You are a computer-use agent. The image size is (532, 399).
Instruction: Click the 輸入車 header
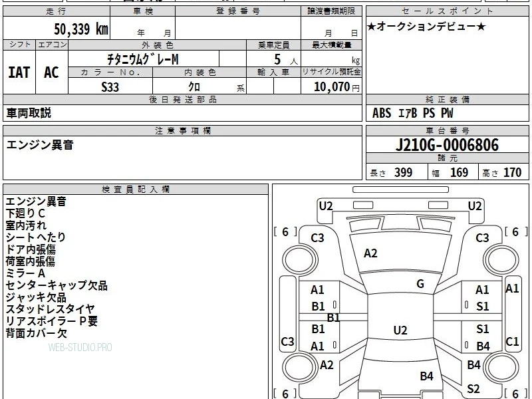pyautogui.click(x=273, y=72)
